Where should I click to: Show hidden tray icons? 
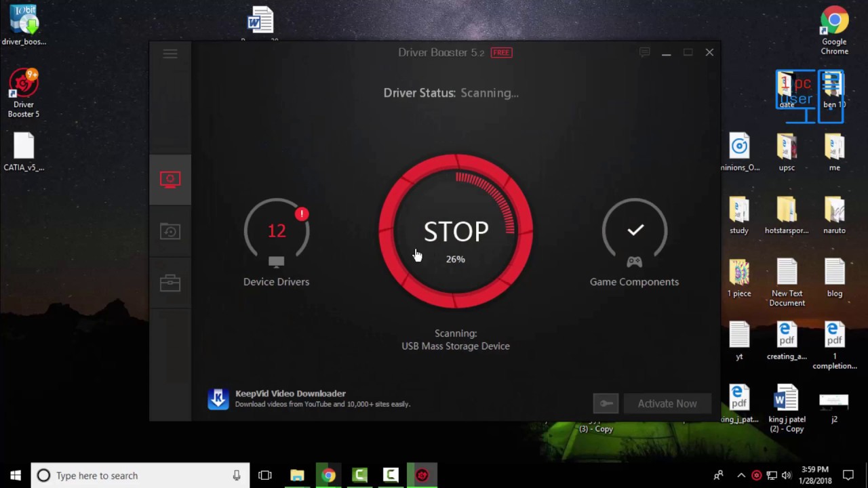(741, 475)
